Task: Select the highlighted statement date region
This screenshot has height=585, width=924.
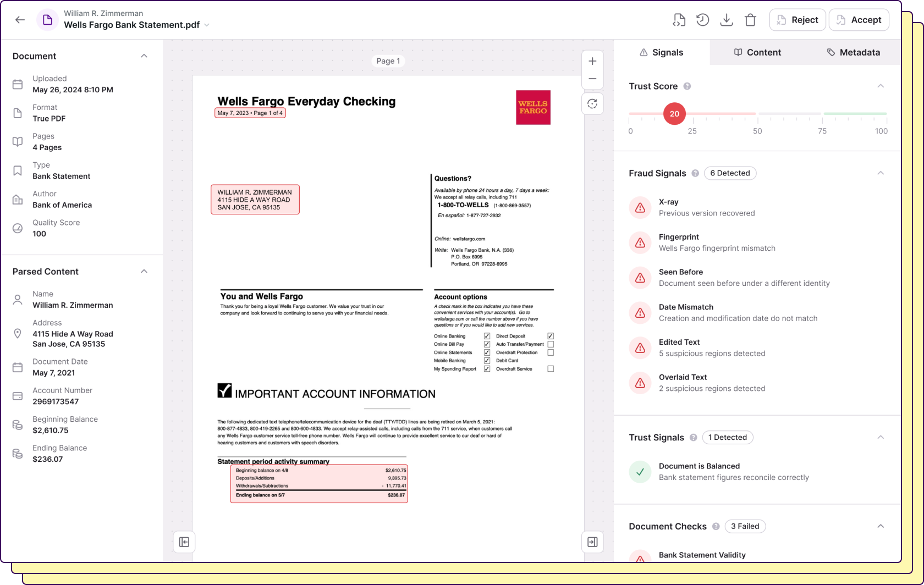Action: (x=250, y=113)
